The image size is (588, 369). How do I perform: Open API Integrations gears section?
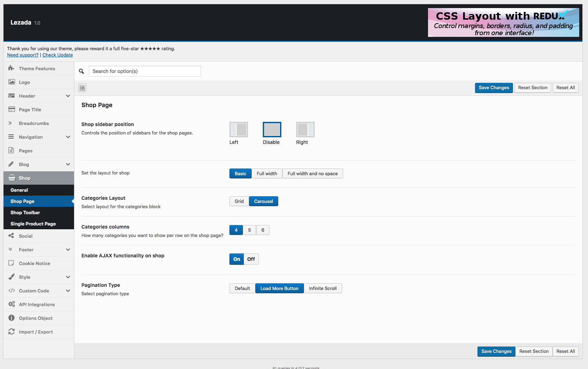coord(36,304)
